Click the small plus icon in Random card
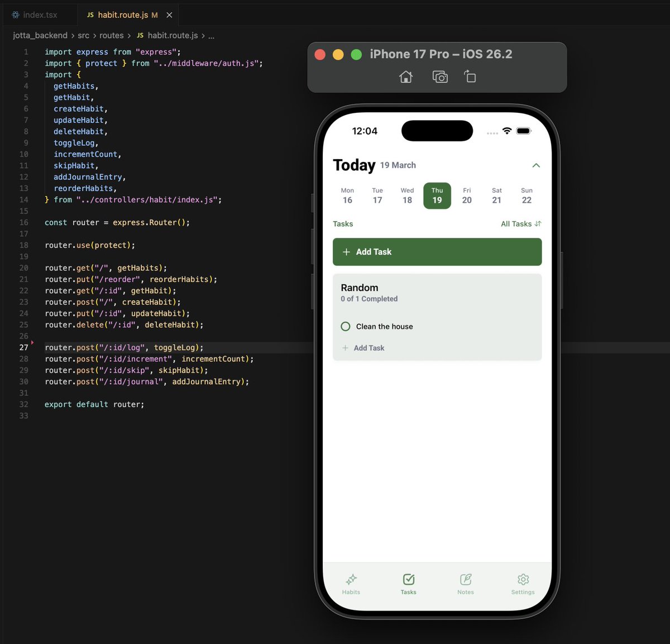The height and width of the screenshot is (644, 670). click(345, 348)
